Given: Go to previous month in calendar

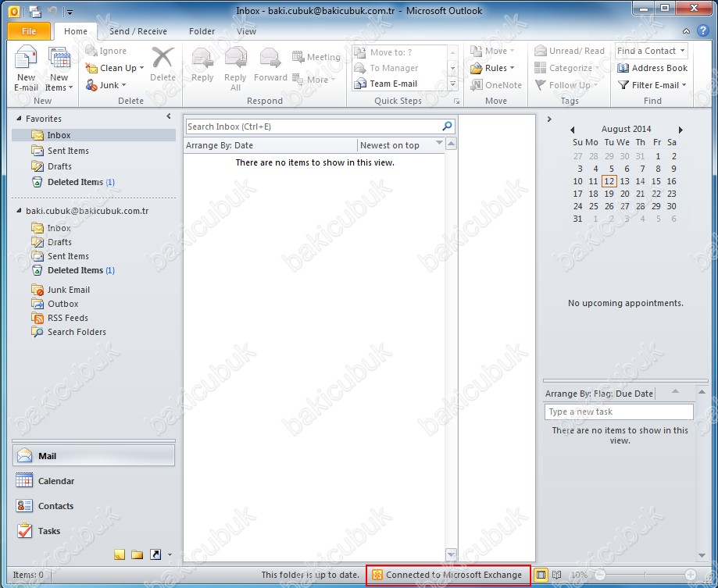Looking at the screenshot, I should [573, 130].
